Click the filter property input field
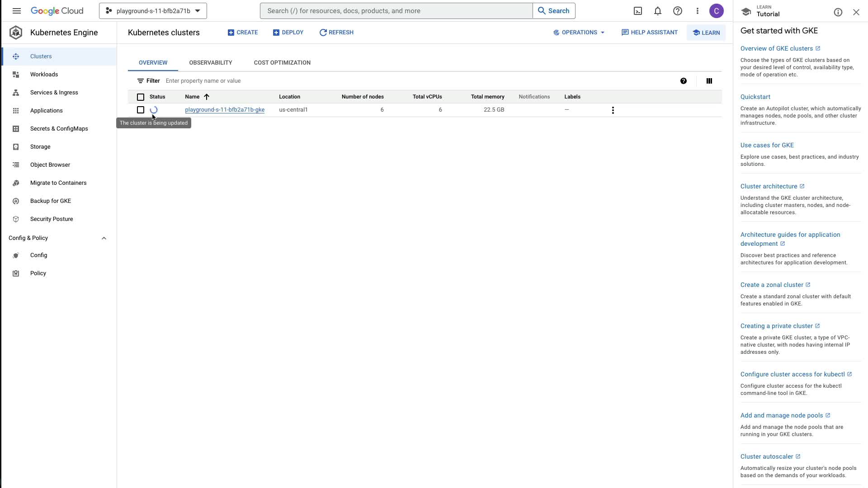The image size is (868, 488). pos(271,81)
